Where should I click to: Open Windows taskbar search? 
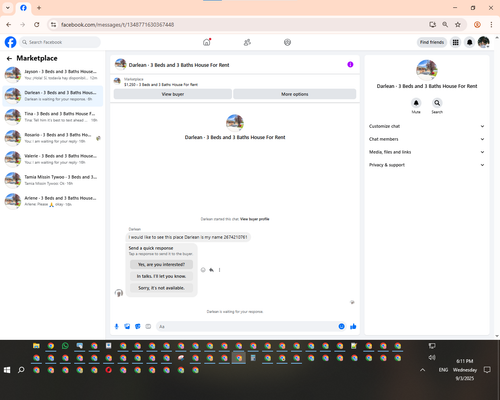(21, 370)
